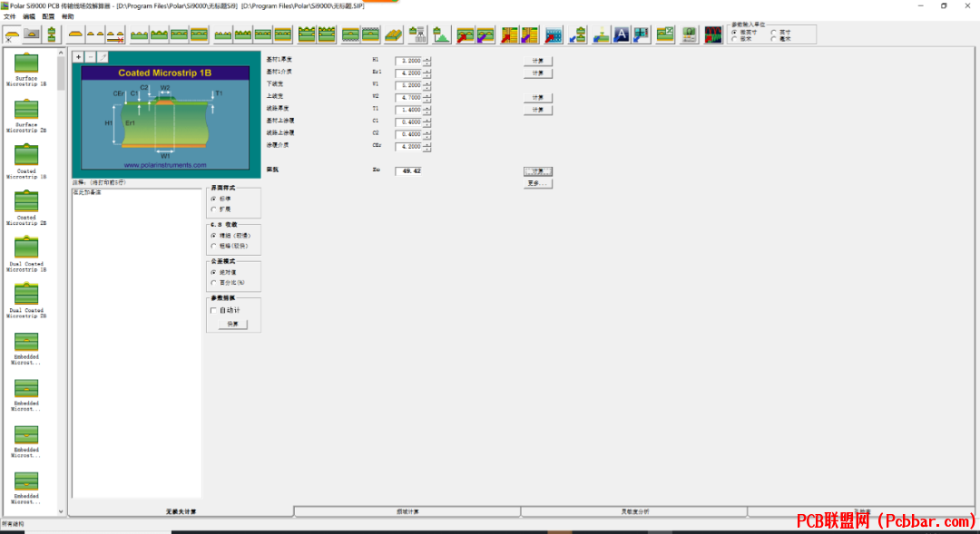Select the 英寸 unit radio button
Viewport: 980px width, 534px height.
pos(774,33)
